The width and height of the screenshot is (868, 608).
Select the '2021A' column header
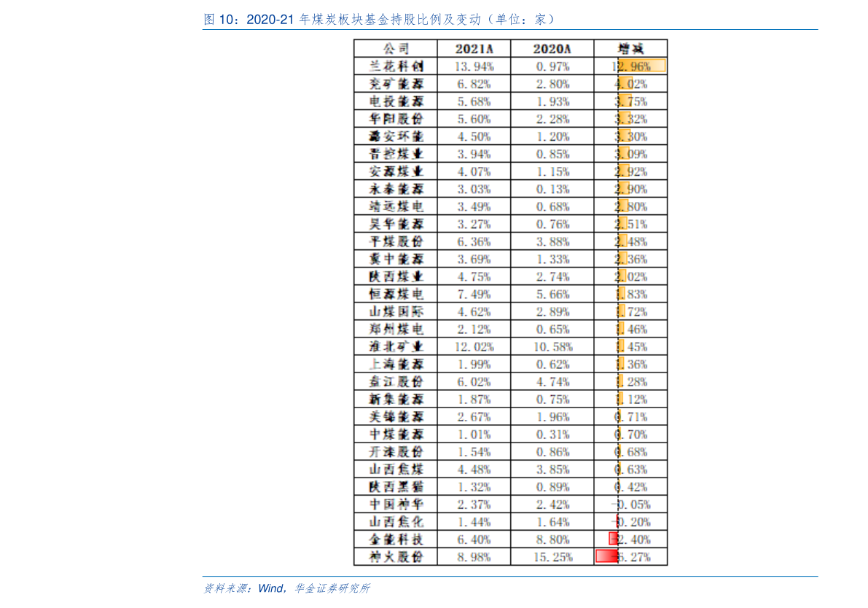474,49
